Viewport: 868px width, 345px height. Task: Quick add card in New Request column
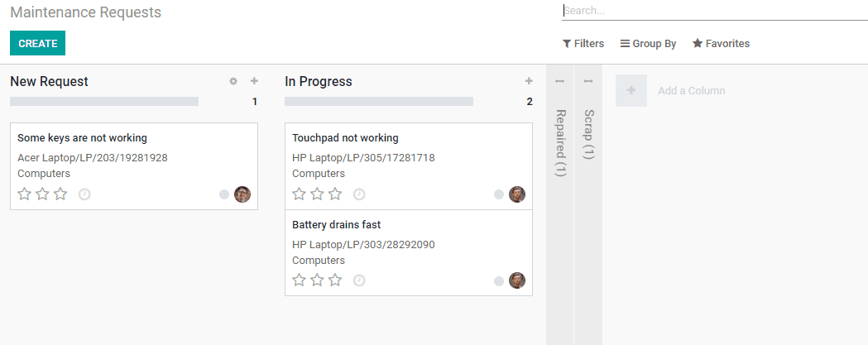[x=254, y=81]
